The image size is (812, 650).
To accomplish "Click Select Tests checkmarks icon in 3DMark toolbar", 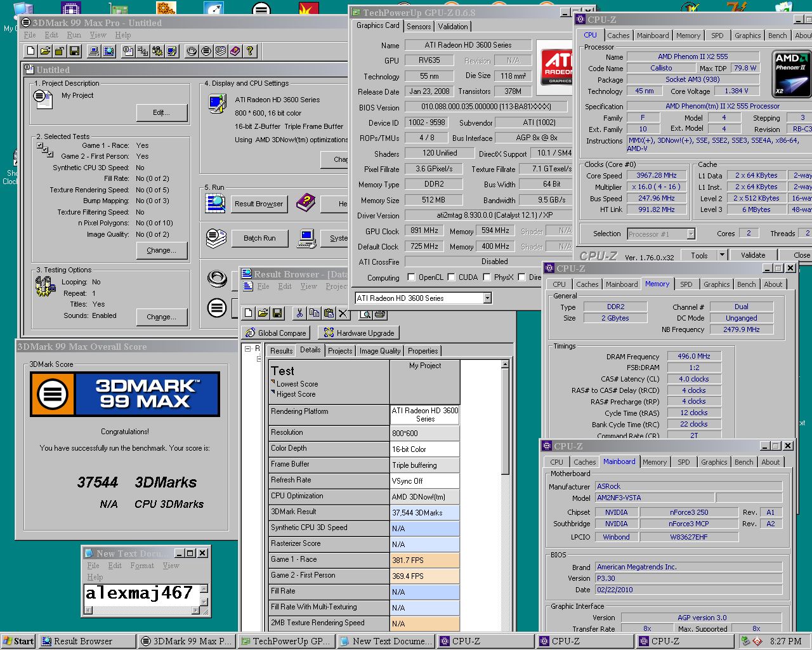I will tap(143, 51).
